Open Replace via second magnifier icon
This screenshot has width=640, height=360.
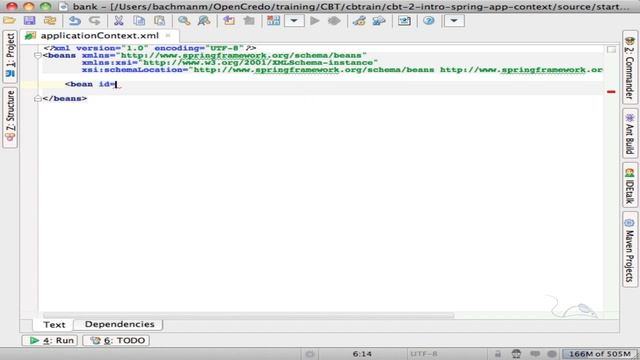(x=204, y=20)
